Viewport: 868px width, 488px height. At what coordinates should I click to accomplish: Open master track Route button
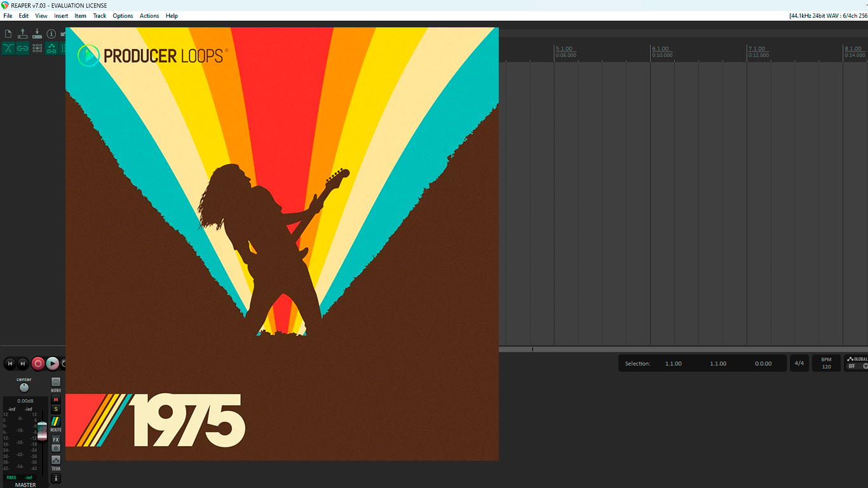(x=56, y=421)
